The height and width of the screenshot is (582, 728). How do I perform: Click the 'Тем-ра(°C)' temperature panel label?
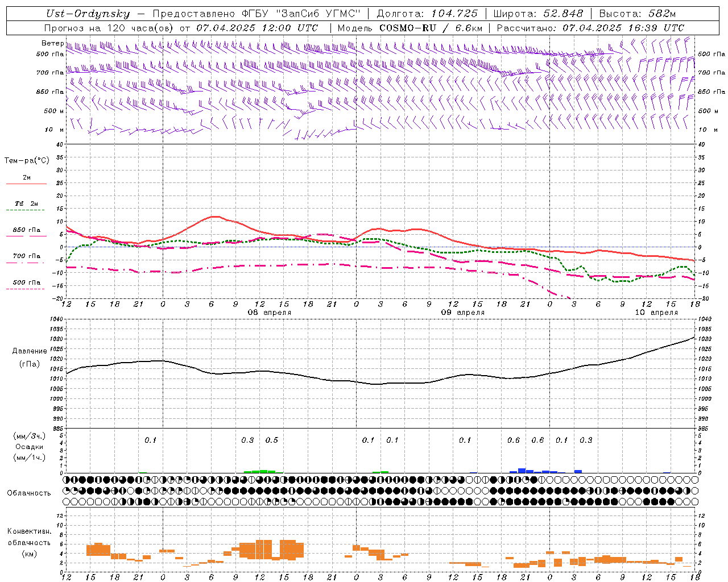27,161
